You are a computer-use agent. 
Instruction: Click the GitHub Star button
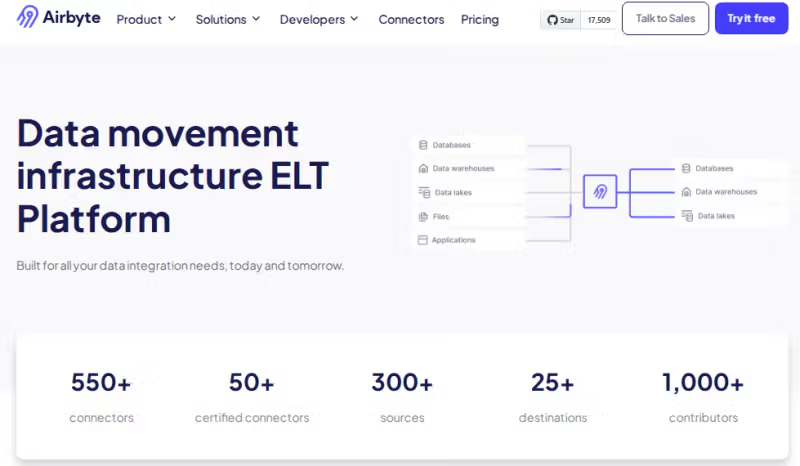click(561, 20)
